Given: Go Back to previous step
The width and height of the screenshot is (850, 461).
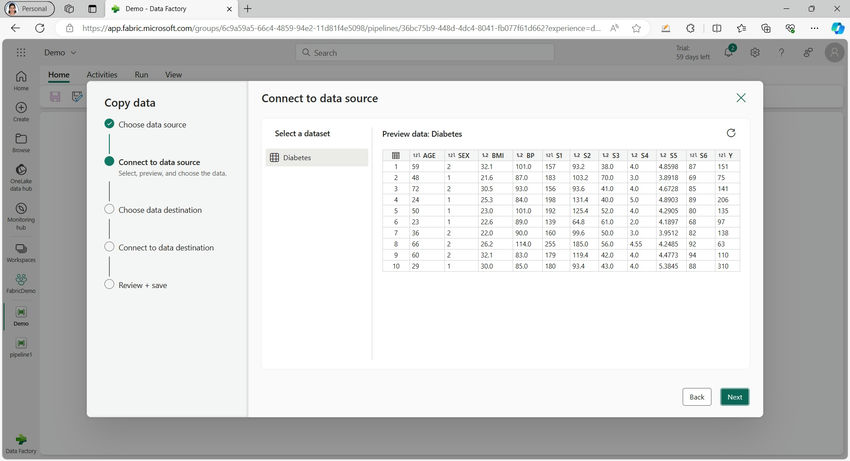Looking at the screenshot, I should tap(697, 397).
